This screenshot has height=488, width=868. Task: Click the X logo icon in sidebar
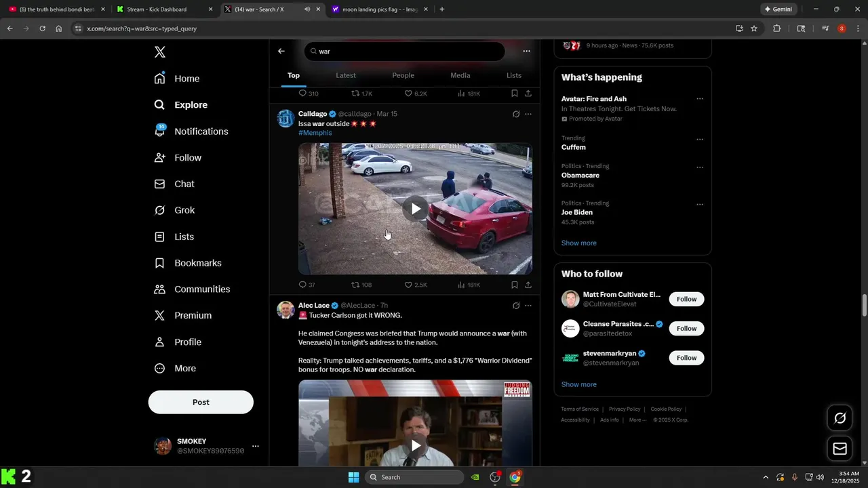click(159, 52)
